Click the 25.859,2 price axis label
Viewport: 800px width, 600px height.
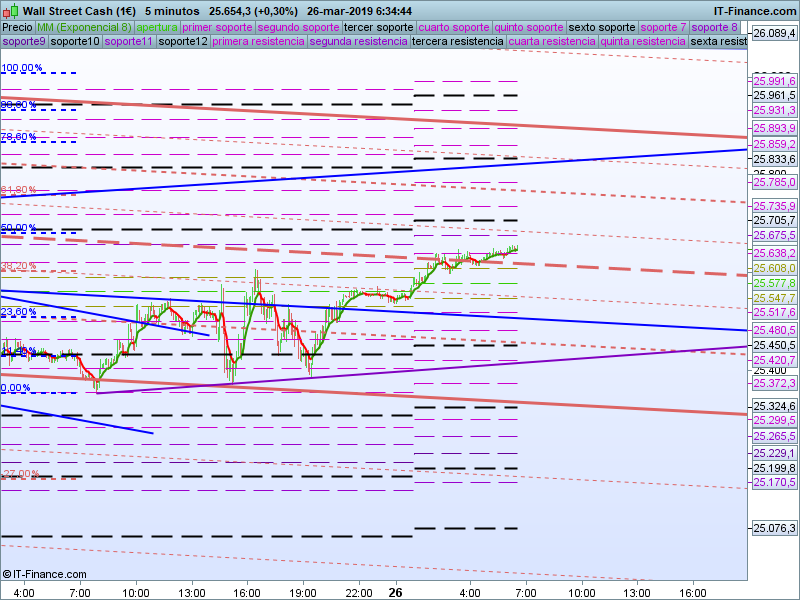(x=774, y=144)
